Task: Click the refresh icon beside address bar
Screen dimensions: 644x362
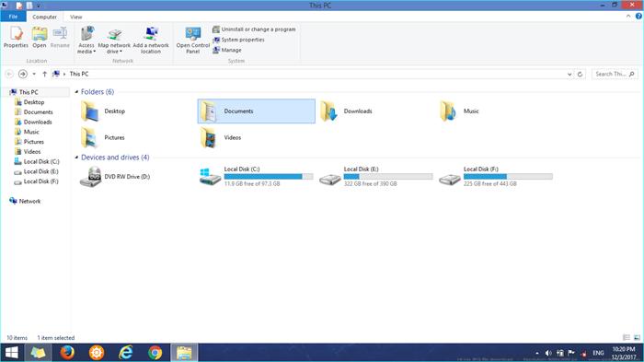Action: (x=580, y=74)
